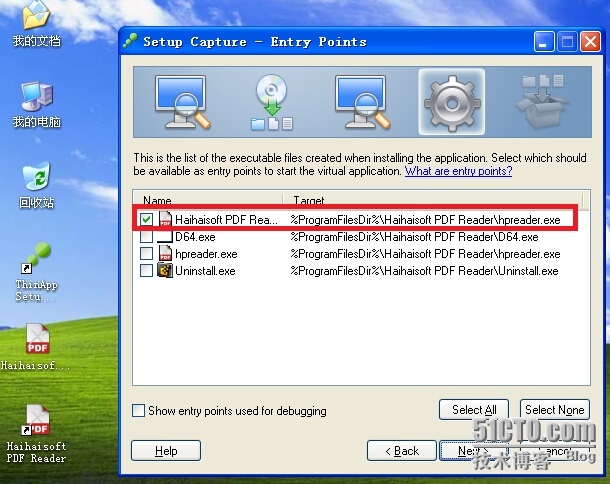Check the hpreader.exe entry point
Image resolution: width=610 pixels, height=484 pixels.
pyautogui.click(x=146, y=254)
